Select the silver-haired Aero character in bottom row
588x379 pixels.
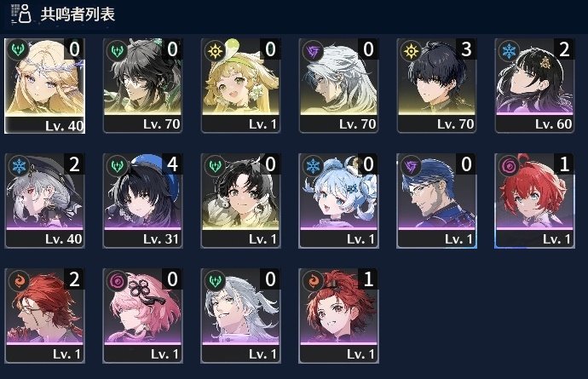[241, 316]
